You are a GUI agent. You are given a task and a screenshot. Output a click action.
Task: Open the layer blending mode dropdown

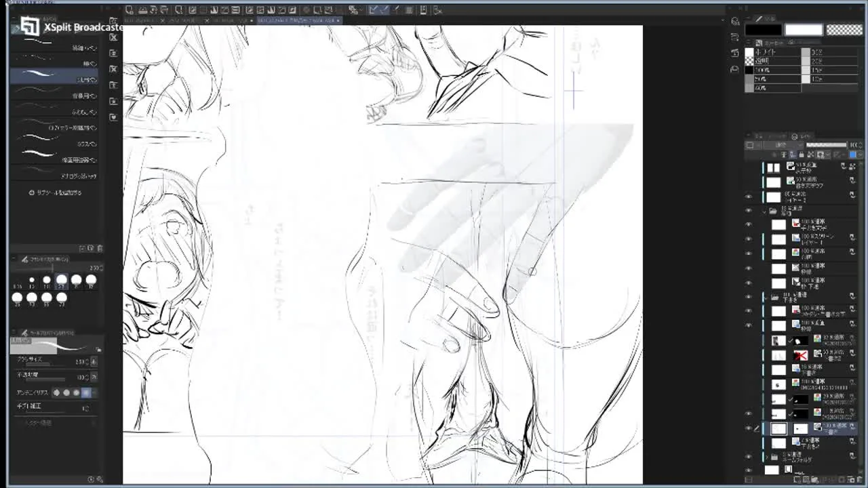pos(781,145)
